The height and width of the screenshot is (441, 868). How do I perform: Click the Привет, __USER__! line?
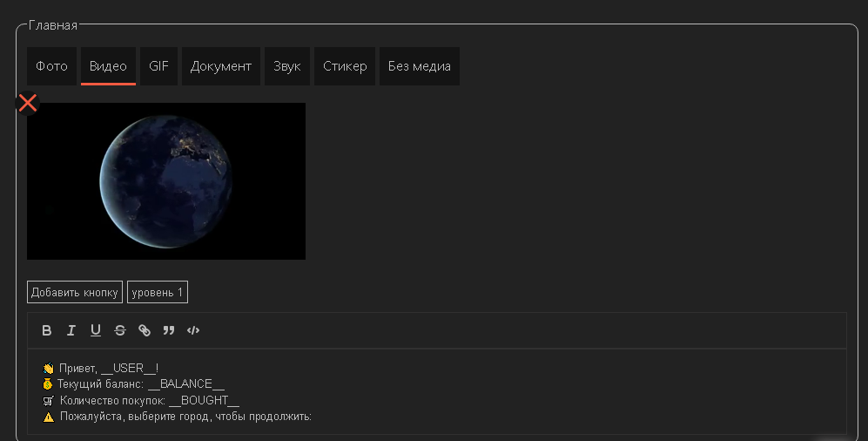pyautogui.click(x=101, y=368)
